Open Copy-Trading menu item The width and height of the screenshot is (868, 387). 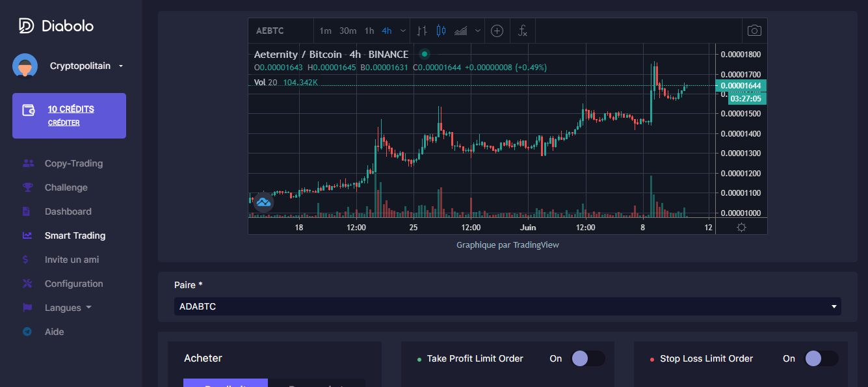pos(73,163)
